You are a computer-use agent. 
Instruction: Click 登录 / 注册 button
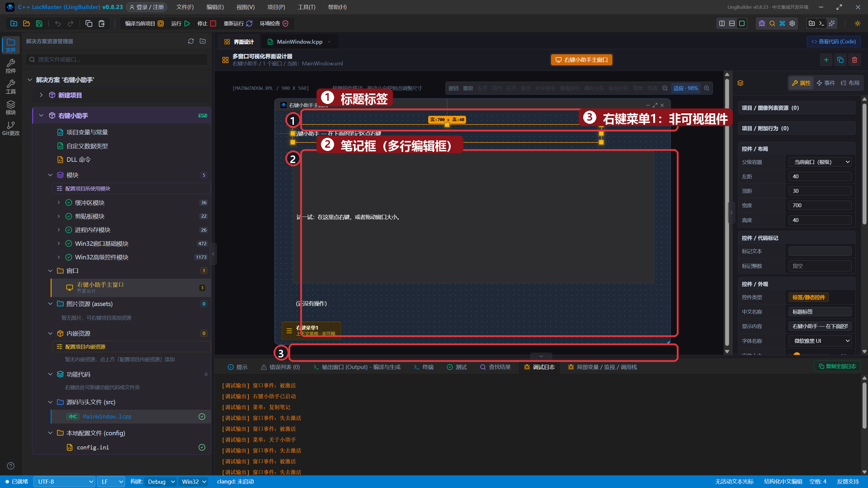147,7
